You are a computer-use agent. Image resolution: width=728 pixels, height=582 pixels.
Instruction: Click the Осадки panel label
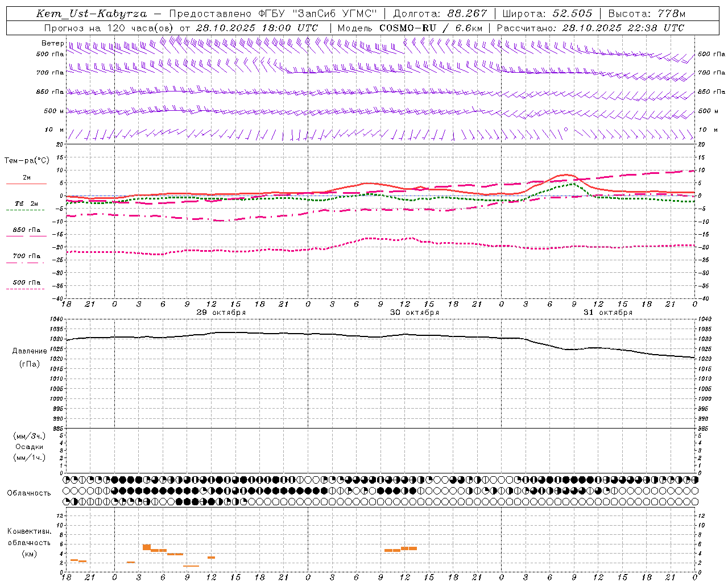[29, 447]
